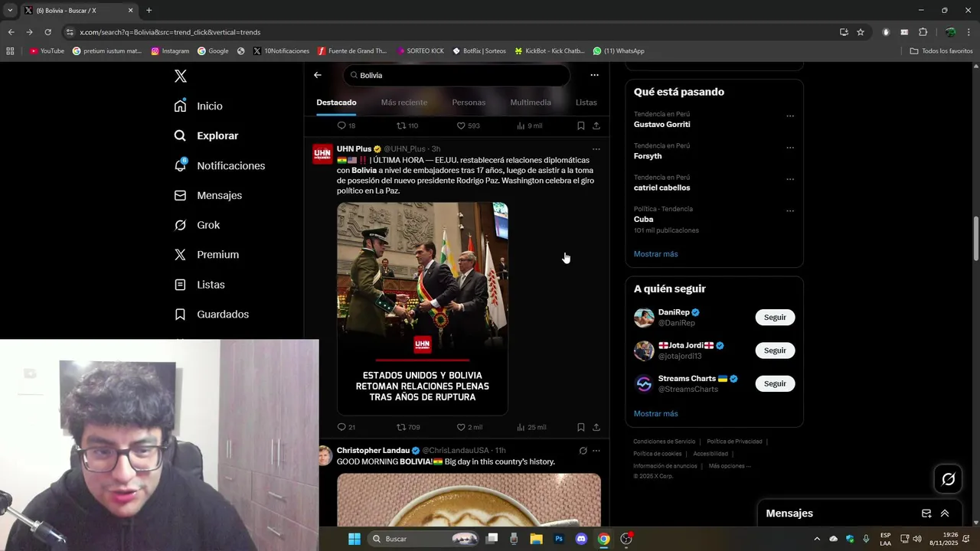Show hidden system tray icons
Image resolution: width=980 pixels, height=551 pixels.
816,539
